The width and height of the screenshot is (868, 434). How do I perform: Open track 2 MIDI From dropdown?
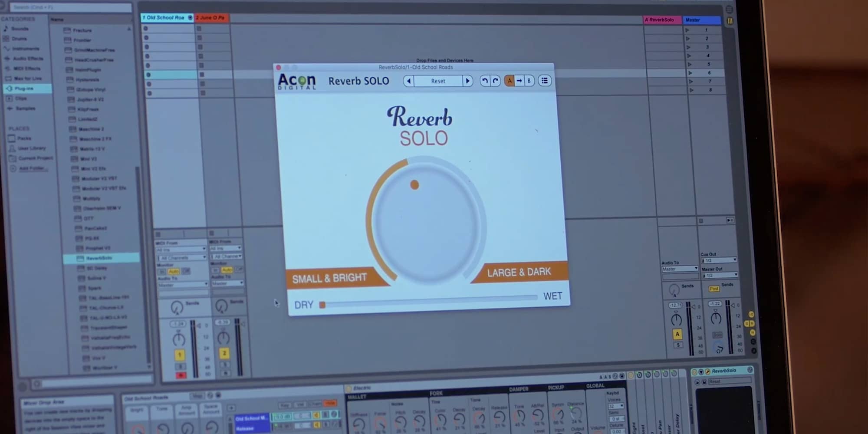225,249
